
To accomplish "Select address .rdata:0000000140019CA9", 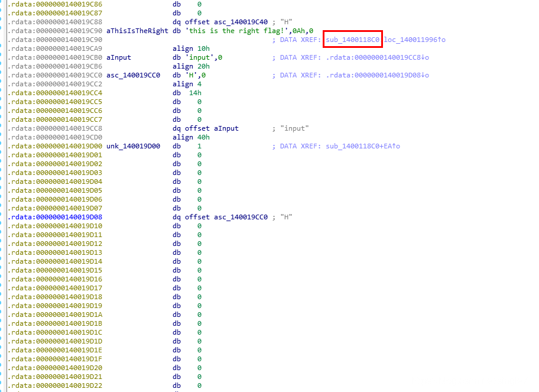I will [55, 49].
